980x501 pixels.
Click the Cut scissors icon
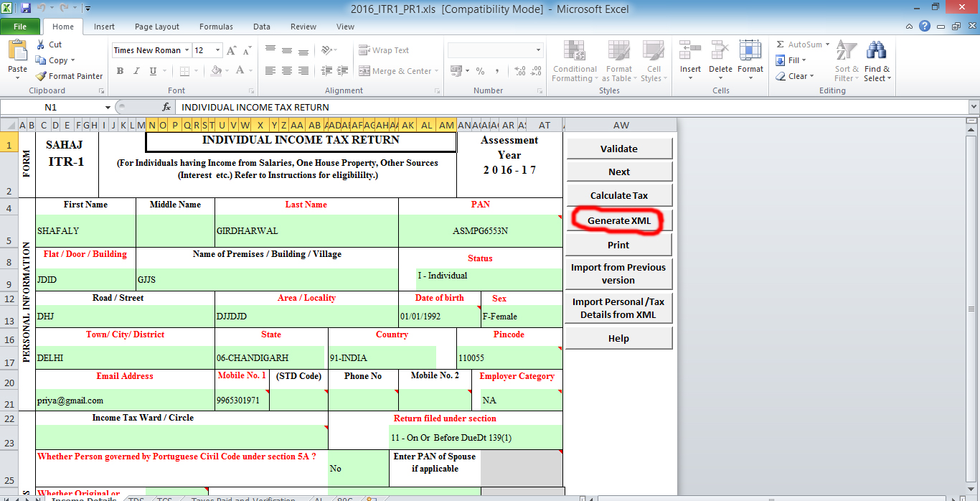coord(41,45)
